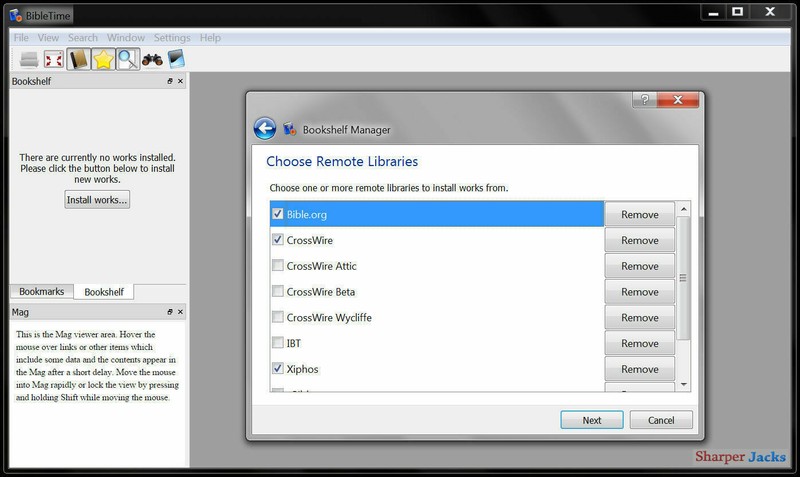This screenshot has height=477, width=800.
Task: Remove the CrossWire Attic library
Action: 640,266
